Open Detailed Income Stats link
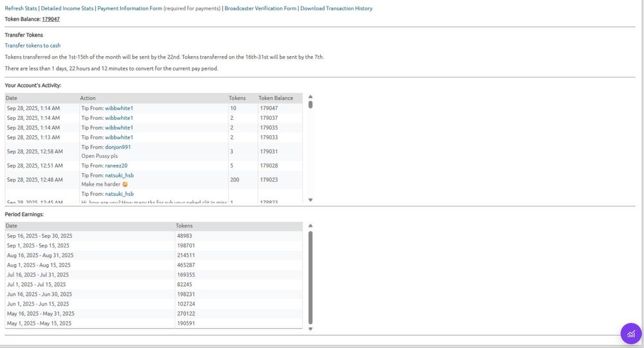 (x=67, y=8)
